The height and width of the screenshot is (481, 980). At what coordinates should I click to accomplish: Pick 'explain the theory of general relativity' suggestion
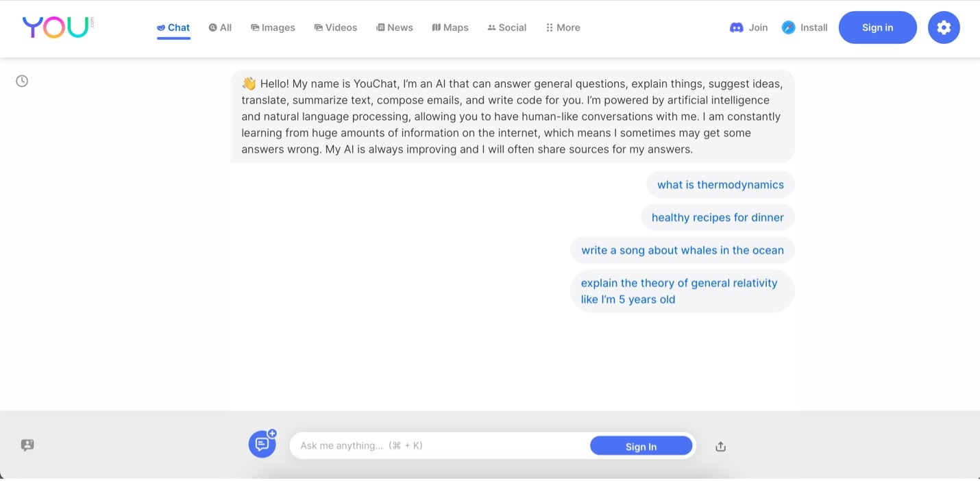[x=683, y=291]
